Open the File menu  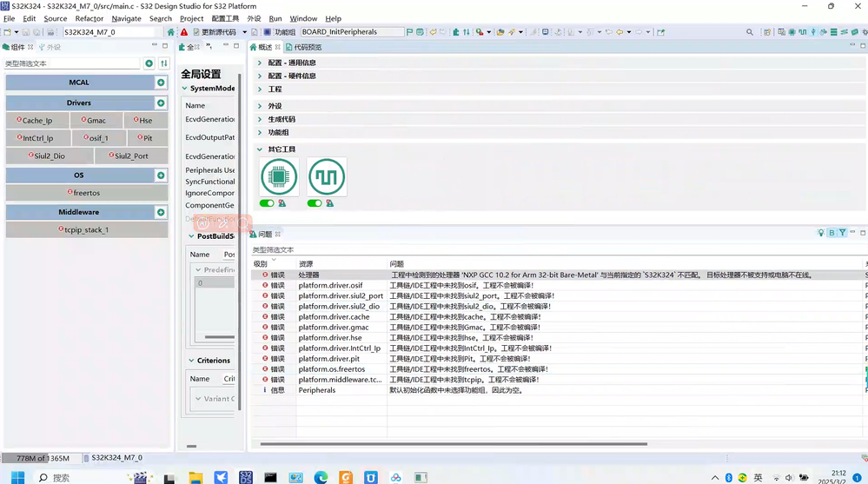pos(10,18)
